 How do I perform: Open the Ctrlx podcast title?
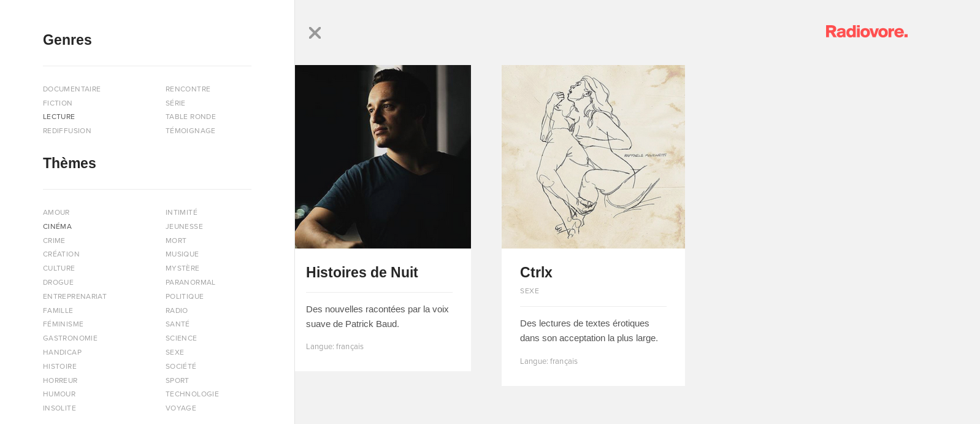[536, 272]
